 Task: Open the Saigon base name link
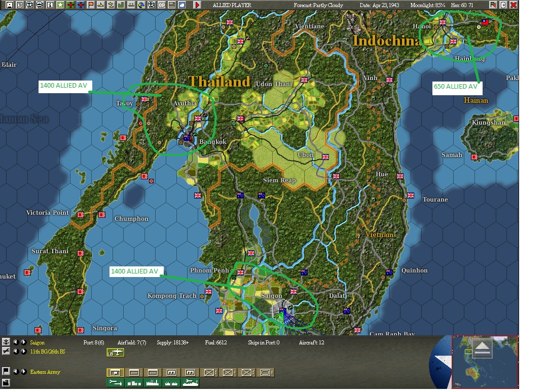[x=37, y=343]
